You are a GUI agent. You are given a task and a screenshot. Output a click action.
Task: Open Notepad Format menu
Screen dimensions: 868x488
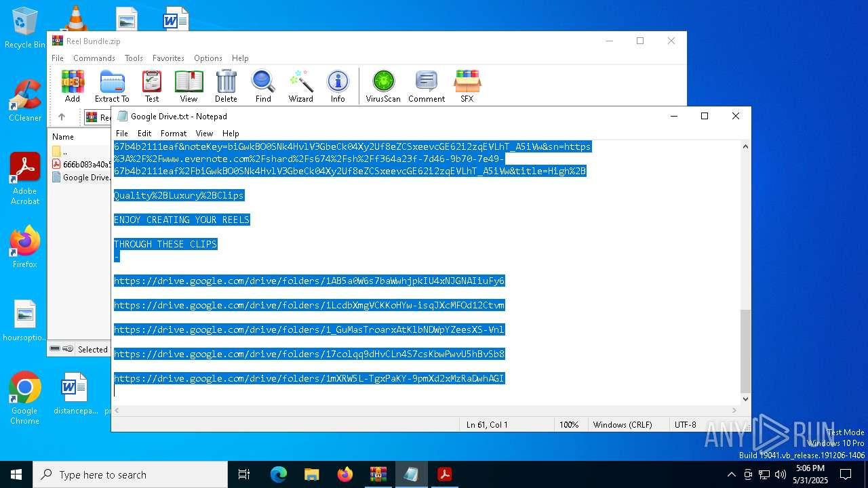click(x=174, y=134)
